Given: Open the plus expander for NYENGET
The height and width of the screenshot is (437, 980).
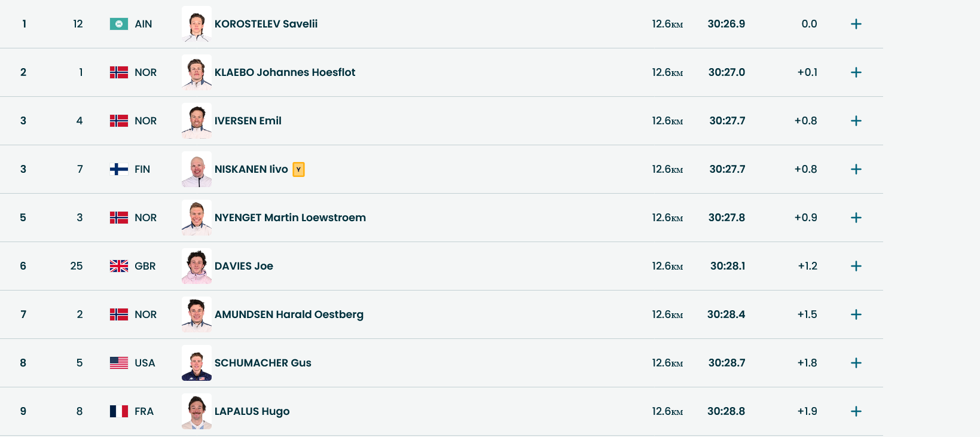Looking at the screenshot, I should [856, 218].
